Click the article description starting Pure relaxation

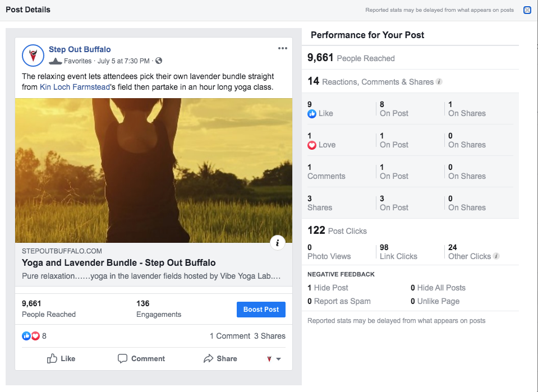click(x=151, y=276)
